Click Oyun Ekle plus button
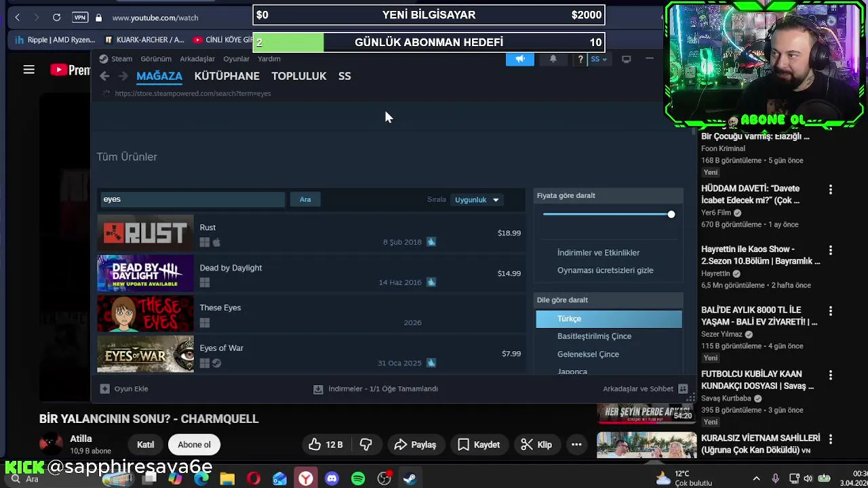 pyautogui.click(x=104, y=389)
